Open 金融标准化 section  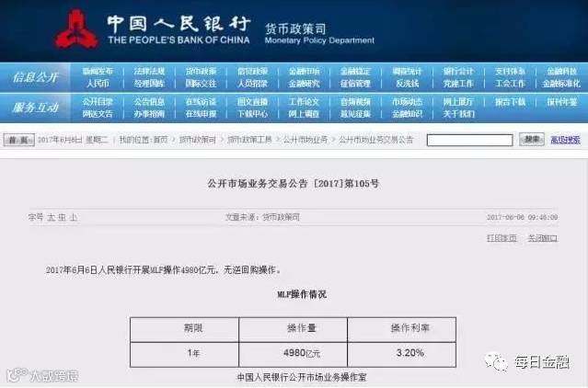[x=561, y=84]
